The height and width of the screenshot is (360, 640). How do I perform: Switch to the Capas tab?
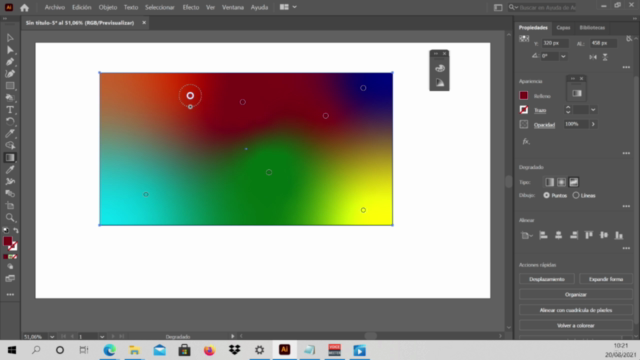(563, 28)
